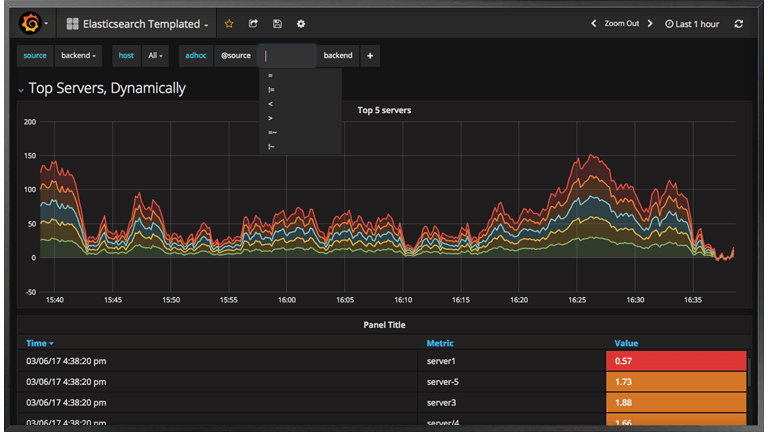Open the dashboard grid icon next to title

point(72,24)
